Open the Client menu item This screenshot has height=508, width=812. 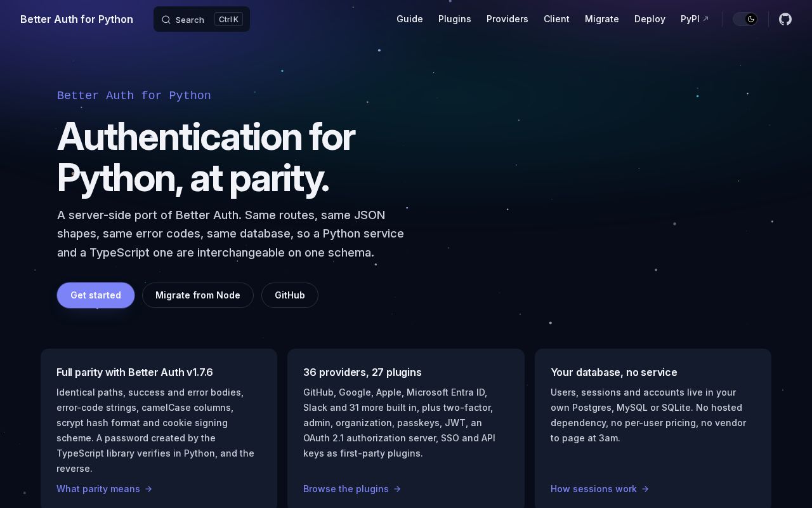click(556, 19)
